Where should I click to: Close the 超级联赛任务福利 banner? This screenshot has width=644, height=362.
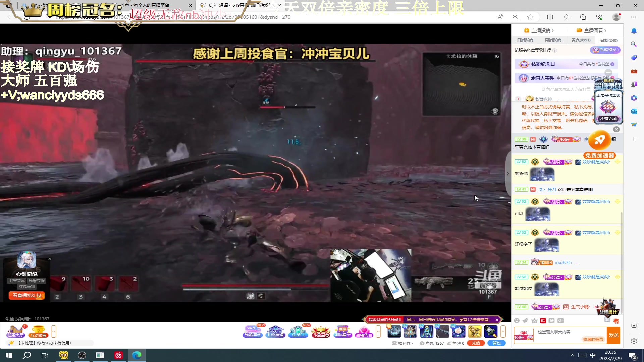click(x=497, y=320)
